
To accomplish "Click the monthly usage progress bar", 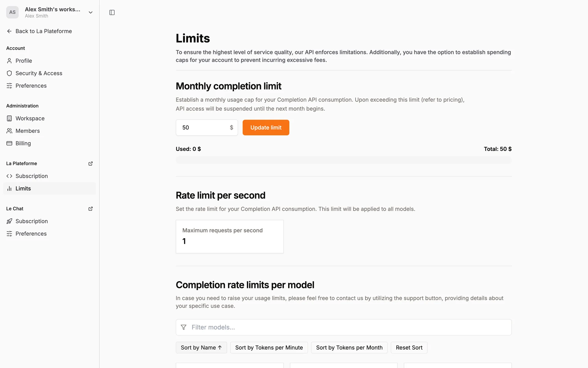I will point(343,160).
